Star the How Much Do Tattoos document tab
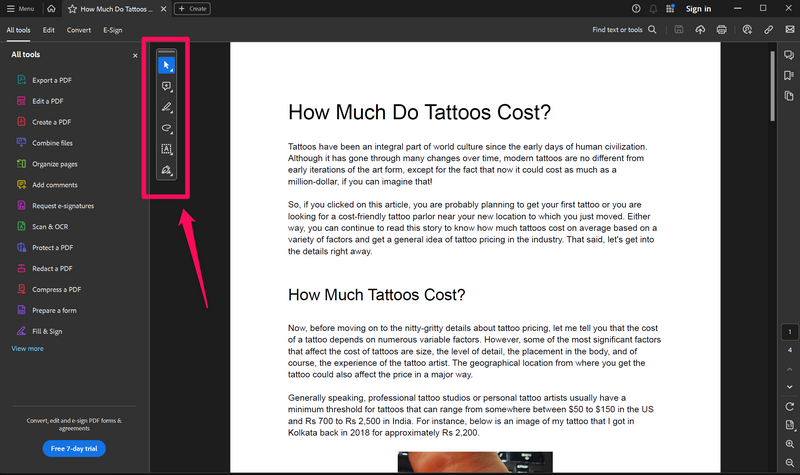 (x=72, y=9)
